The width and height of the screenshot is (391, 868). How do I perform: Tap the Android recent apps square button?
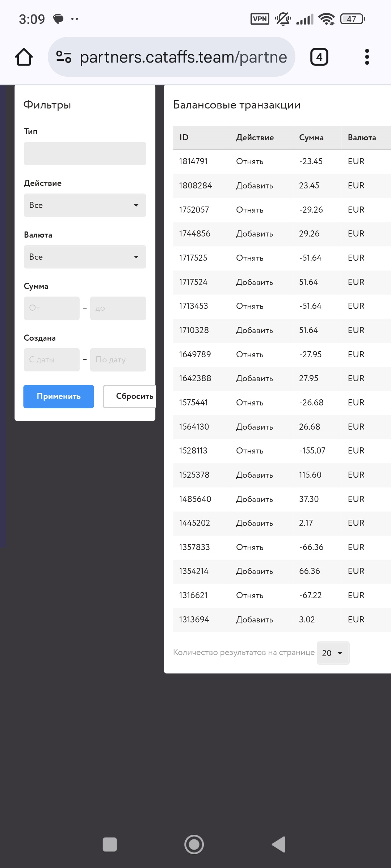[110, 844]
